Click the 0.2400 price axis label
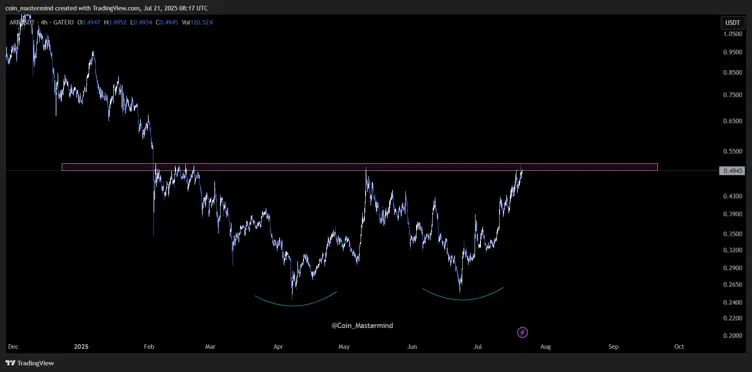 tap(733, 302)
